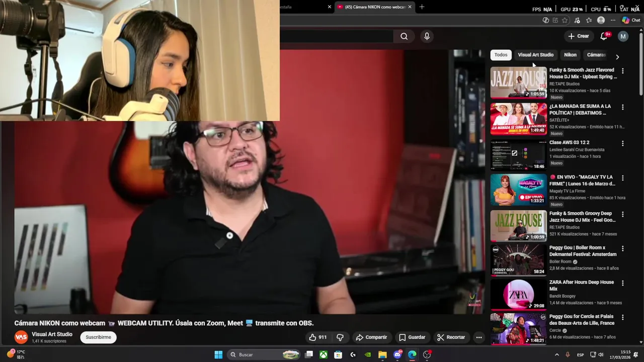Open the weather widget showing 17°C
644x362 pixels.
click(x=15, y=355)
